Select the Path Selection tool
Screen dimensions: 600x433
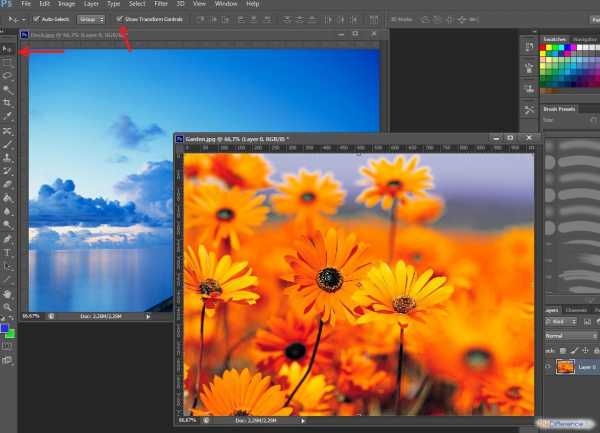pos(7,266)
